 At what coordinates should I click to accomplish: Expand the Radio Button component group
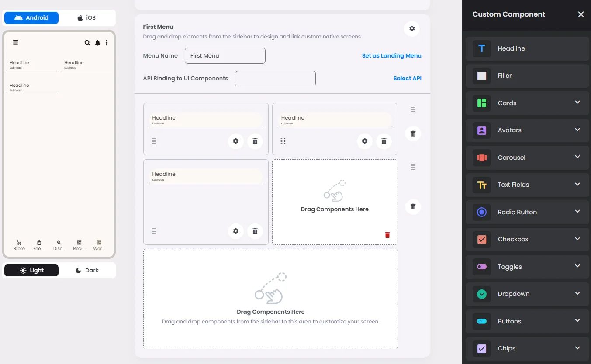577,212
